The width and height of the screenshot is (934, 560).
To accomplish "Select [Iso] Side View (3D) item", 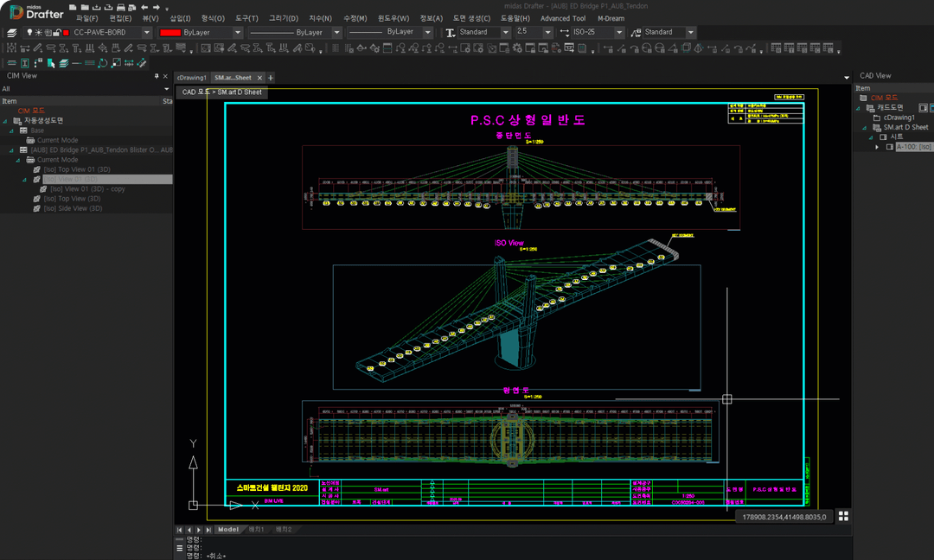I will (73, 209).
